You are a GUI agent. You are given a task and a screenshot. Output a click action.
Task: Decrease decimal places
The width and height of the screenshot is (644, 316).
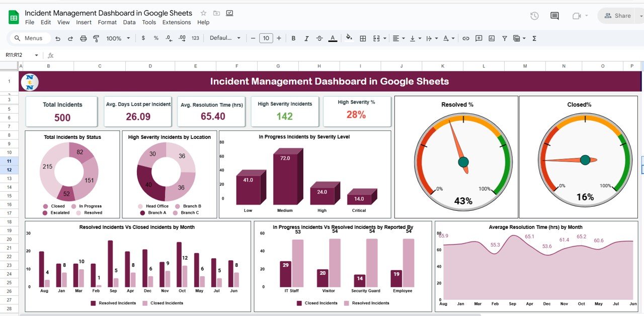tap(169, 38)
